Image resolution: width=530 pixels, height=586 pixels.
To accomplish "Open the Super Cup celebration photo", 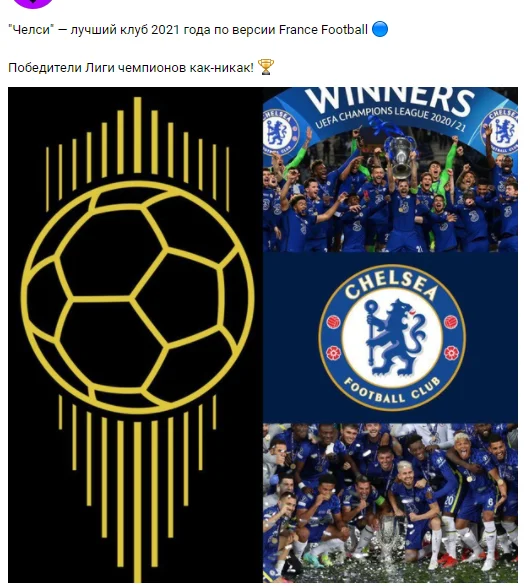I will click(391, 503).
